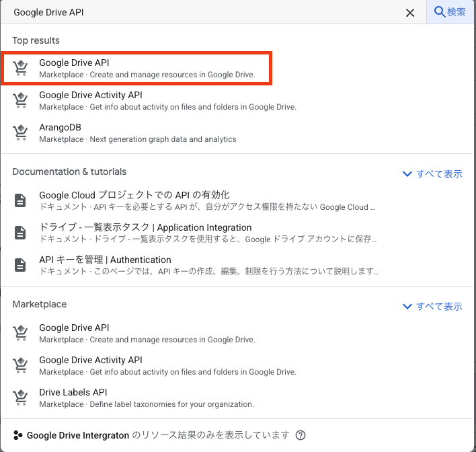Screen dimensions: 476x452
Task: Click the cart icon next to ArangoDB
Action: (21, 133)
